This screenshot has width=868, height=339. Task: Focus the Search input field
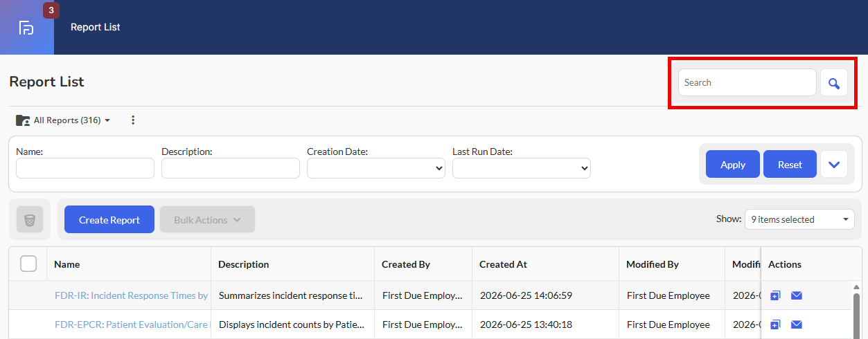[x=747, y=82]
